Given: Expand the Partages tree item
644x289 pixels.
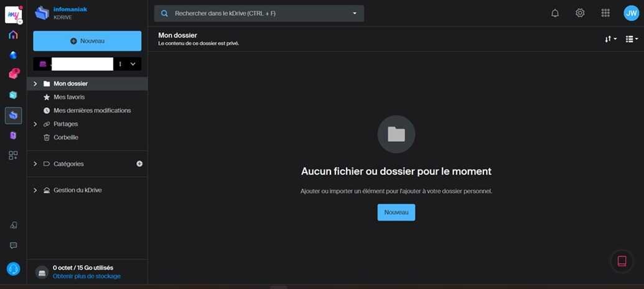Looking at the screenshot, I should tap(35, 124).
